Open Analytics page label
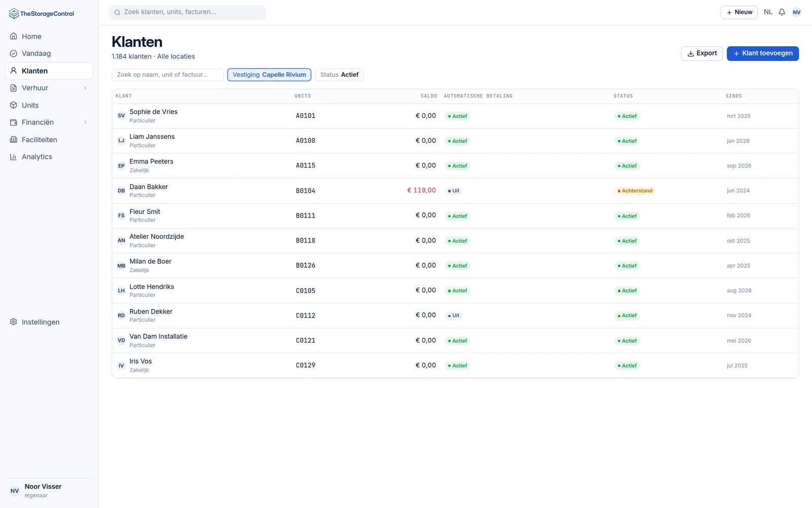The height and width of the screenshot is (508, 812). coord(37,157)
